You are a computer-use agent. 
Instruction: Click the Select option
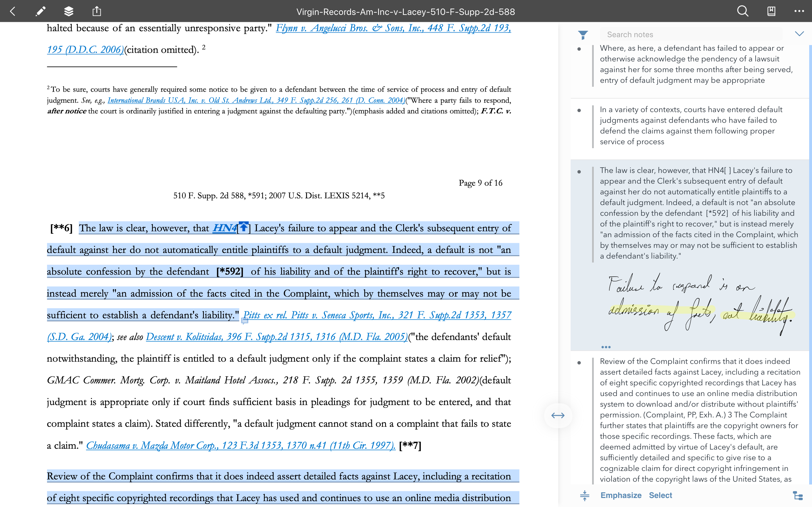pyautogui.click(x=660, y=495)
